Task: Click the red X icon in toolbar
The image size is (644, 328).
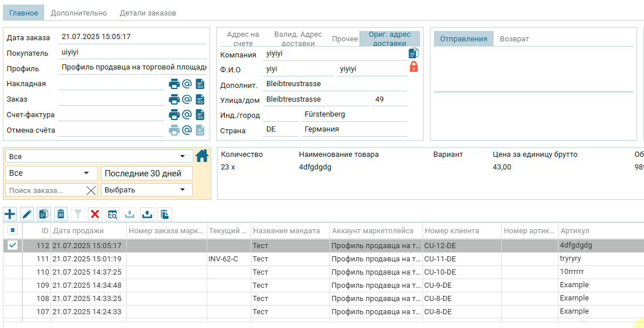Action: [95, 214]
